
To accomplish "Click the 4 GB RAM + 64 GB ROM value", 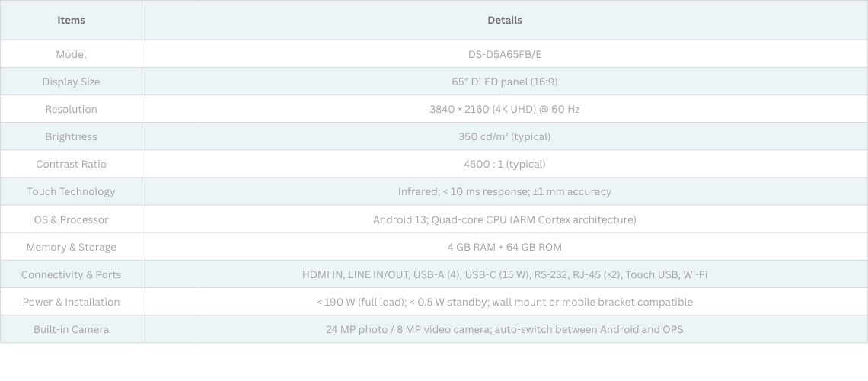I will (x=504, y=247).
